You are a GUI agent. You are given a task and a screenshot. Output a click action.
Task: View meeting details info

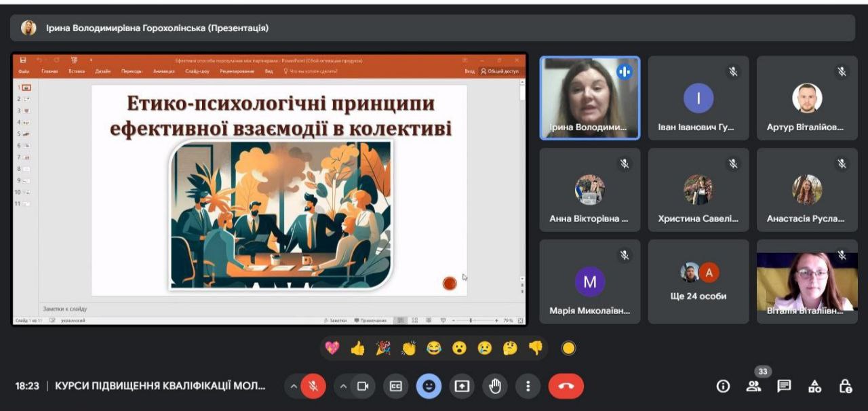pos(722,385)
